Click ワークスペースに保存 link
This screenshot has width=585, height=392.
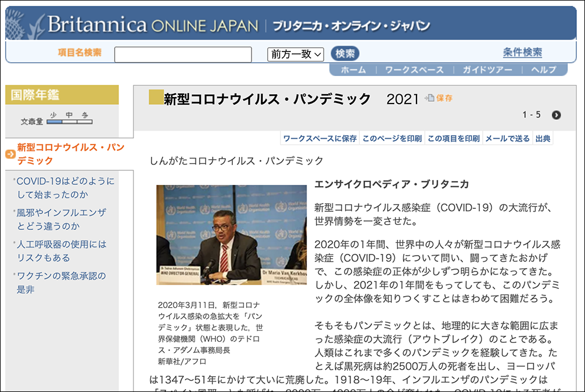click(x=320, y=139)
